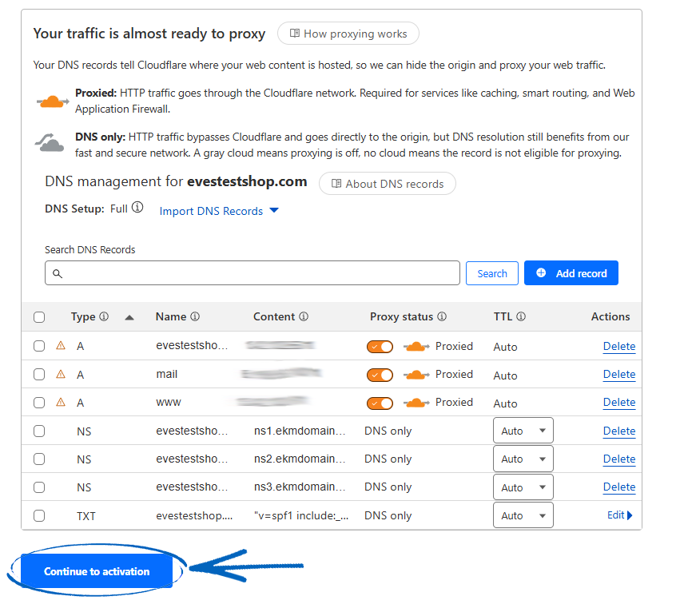The height and width of the screenshot is (616, 680).
Task: Click the Name column header
Action: pyautogui.click(x=171, y=316)
